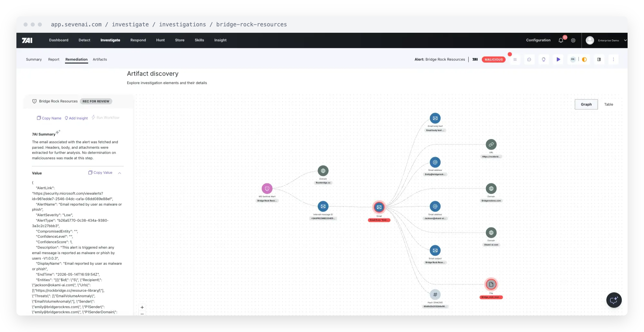Click the orange half-circle status icon
This screenshot has height=332, width=644.
coord(584,59)
